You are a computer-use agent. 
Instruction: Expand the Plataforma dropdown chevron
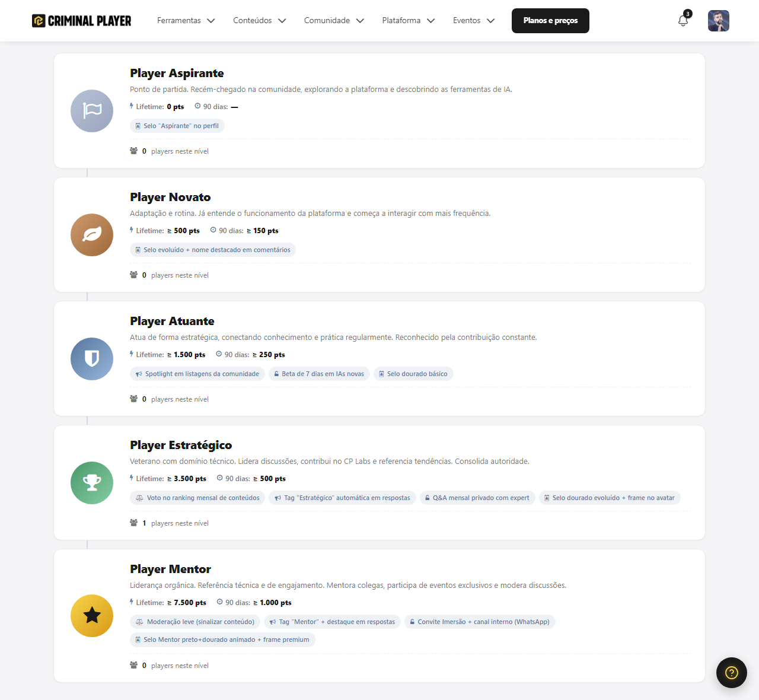tap(431, 21)
